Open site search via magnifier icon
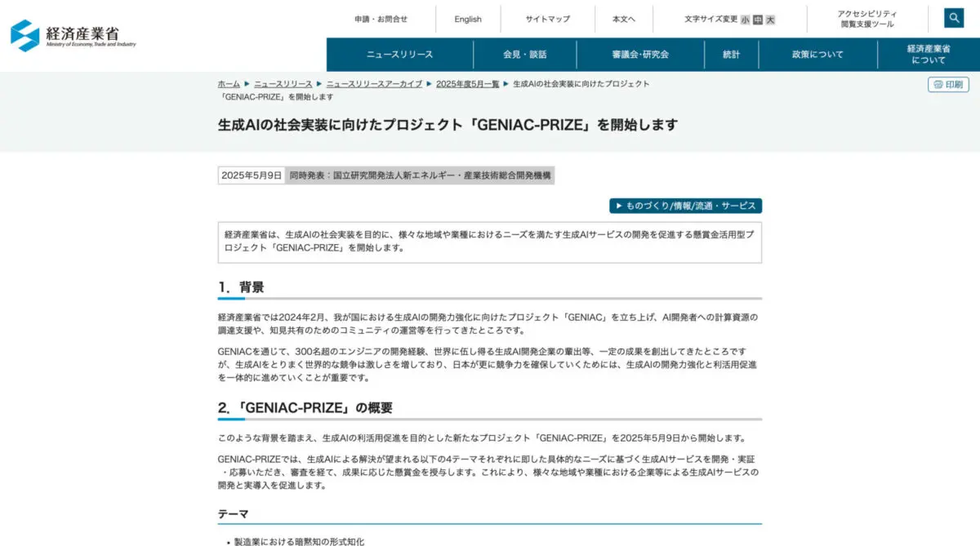980x546 pixels. [953, 16]
